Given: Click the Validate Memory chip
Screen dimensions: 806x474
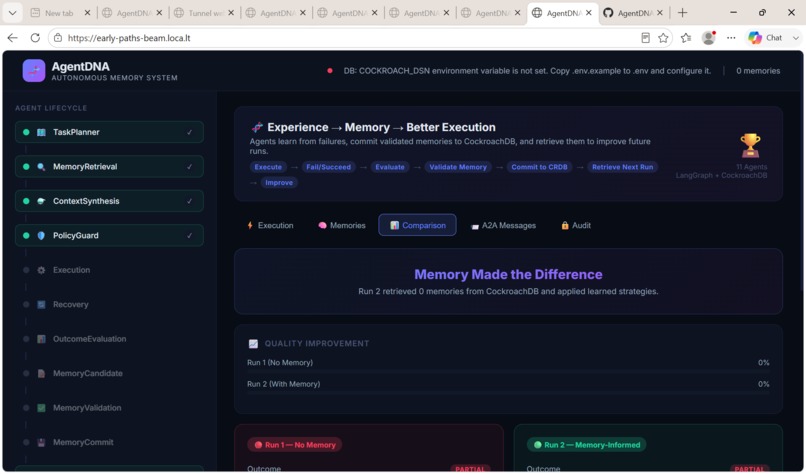Looking at the screenshot, I should 458,167.
